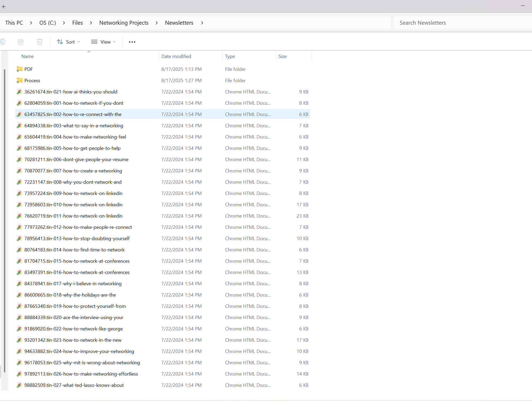The image size is (532, 401).
Task: Open the See more ellipsis menu
Action: point(132,42)
